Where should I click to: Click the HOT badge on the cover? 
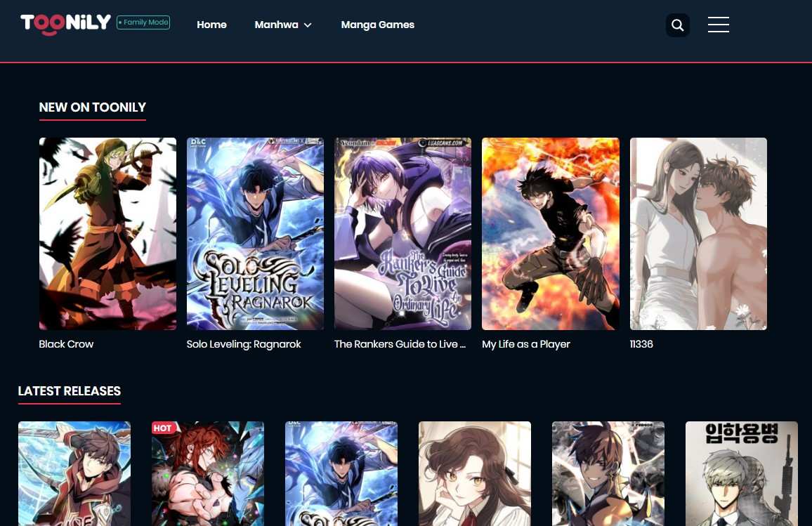(x=162, y=428)
